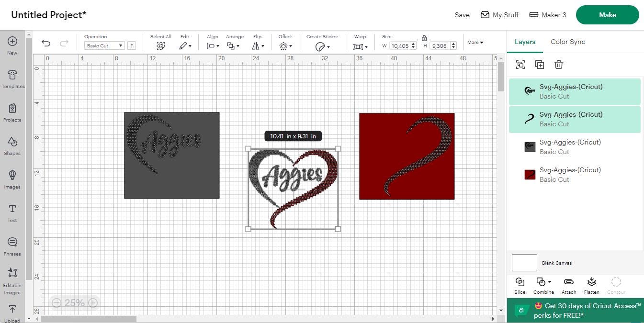Undo the last action
This screenshot has width=644, height=323.
tap(46, 43)
